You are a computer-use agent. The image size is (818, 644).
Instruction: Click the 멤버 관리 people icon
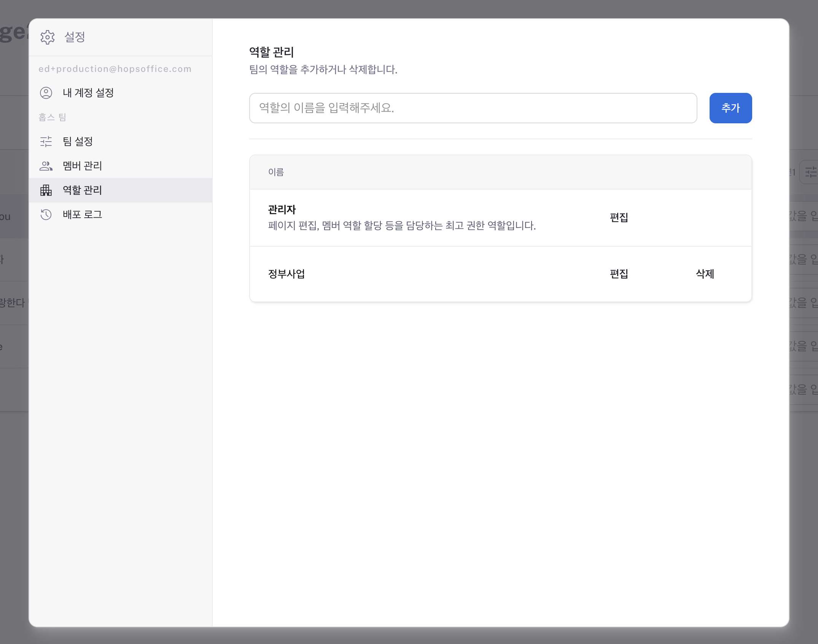pyautogui.click(x=46, y=166)
